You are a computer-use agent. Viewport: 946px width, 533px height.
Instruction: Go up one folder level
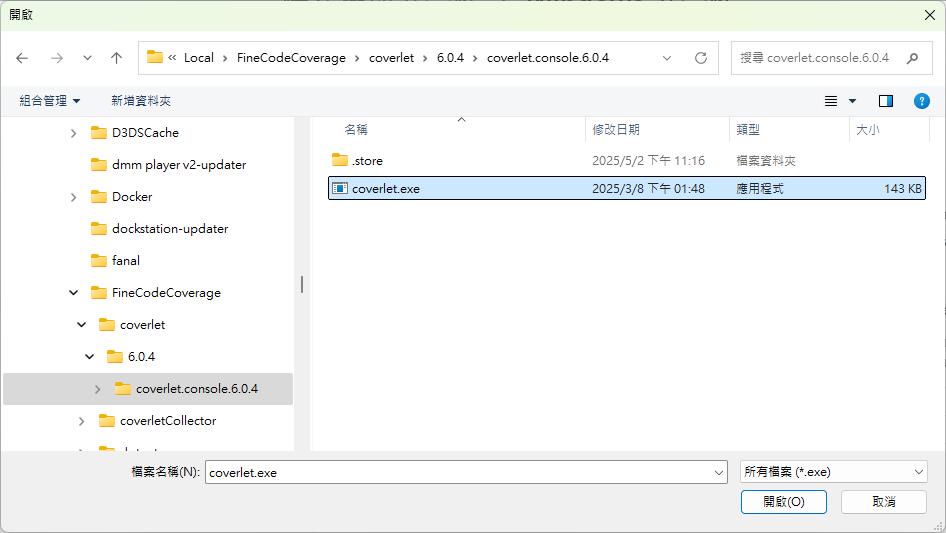[116, 58]
